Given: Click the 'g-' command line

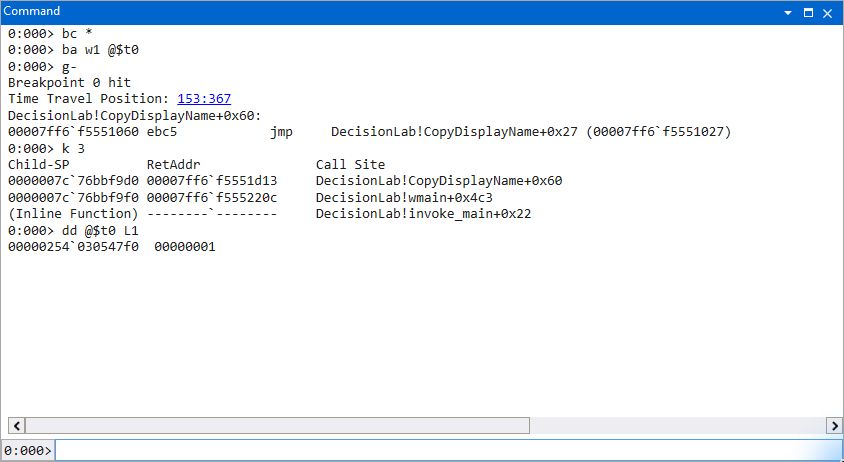Looking at the screenshot, I should tap(43, 66).
